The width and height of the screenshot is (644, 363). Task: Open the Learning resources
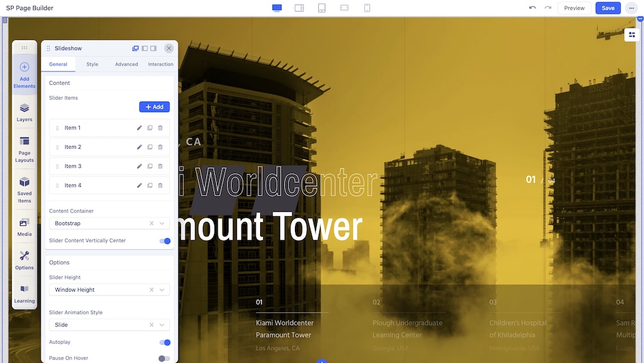pyautogui.click(x=24, y=294)
